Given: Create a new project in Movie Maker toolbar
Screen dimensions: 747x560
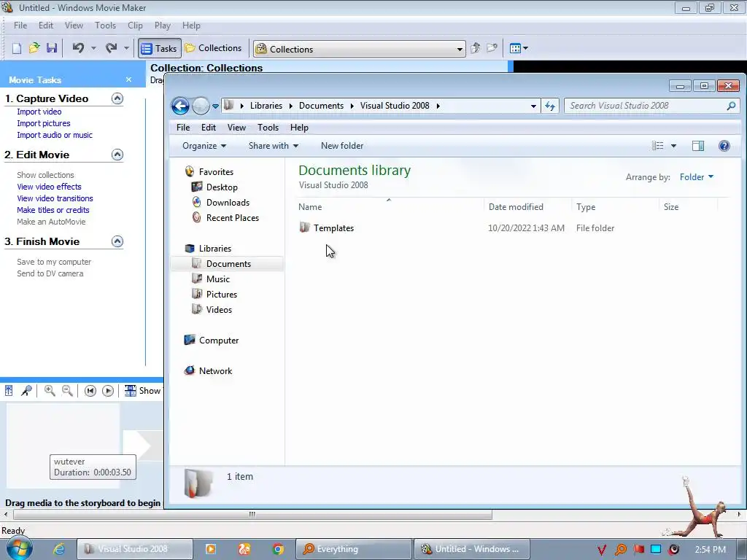Looking at the screenshot, I should pos(17,48).
